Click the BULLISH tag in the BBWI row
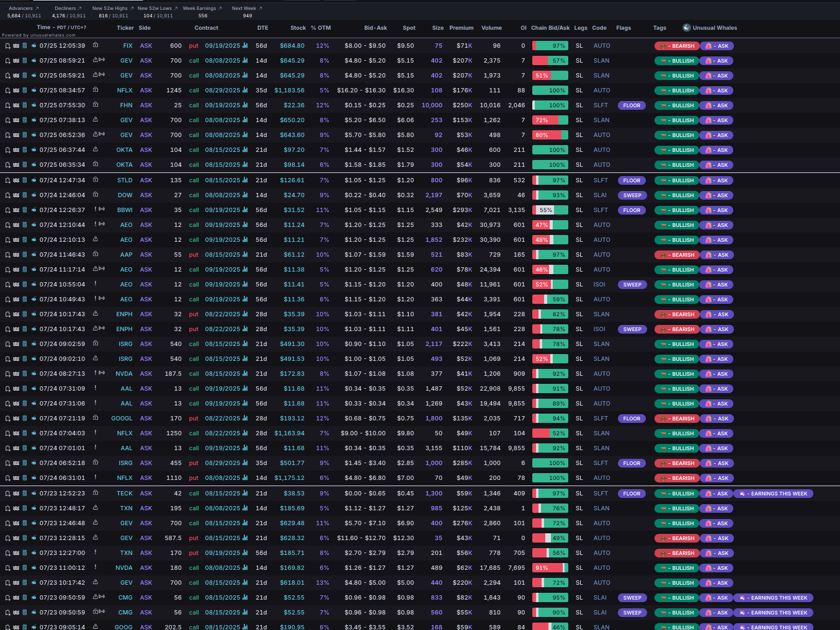 click(x=677, y=210)
